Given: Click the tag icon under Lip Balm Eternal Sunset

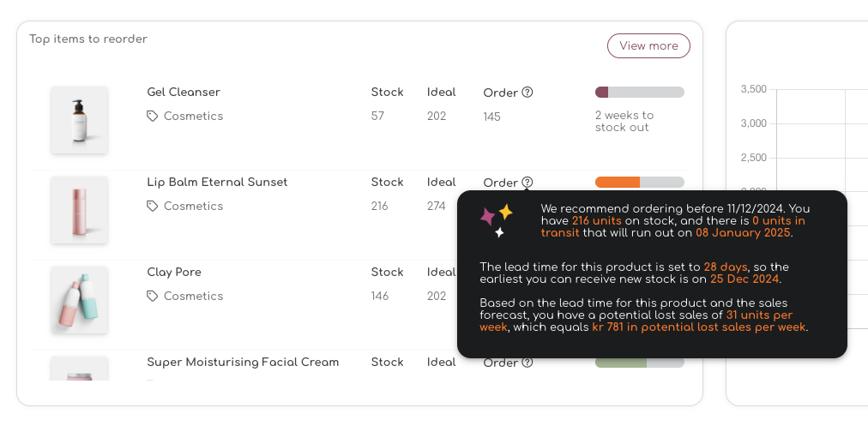Looking at the screenshot, I should (152, 207).
